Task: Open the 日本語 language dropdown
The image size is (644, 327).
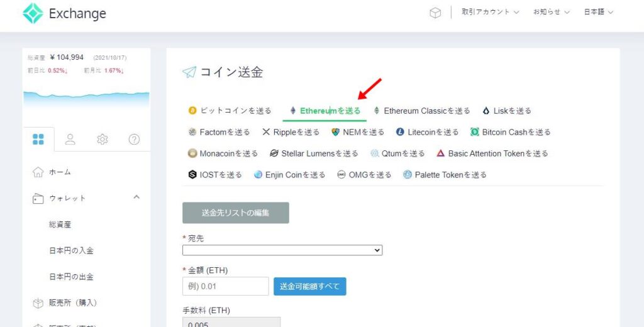Action: coord(599,13)
